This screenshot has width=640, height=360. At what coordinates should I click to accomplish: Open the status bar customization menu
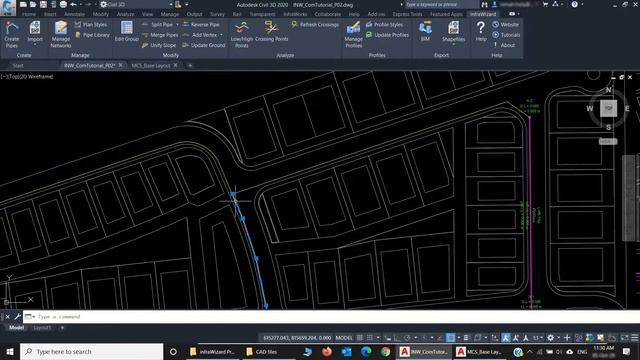pos(635,338)
